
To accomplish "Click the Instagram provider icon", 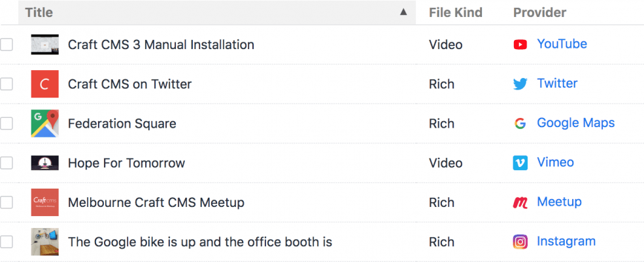I will coord(520,242).
